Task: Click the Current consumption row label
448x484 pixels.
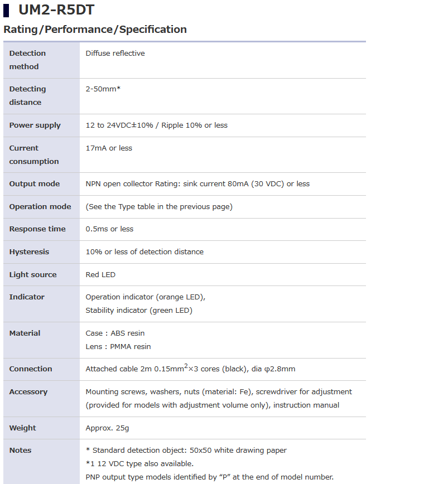Action: [x=33, y=154]
